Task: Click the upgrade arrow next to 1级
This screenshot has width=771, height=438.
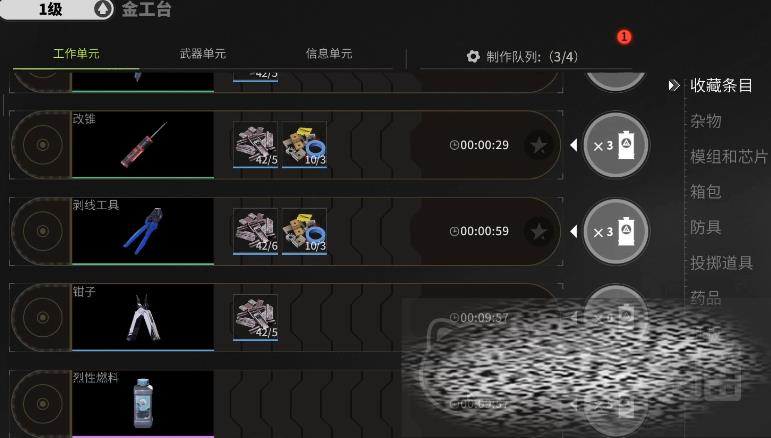Action: tap(104, 9)
